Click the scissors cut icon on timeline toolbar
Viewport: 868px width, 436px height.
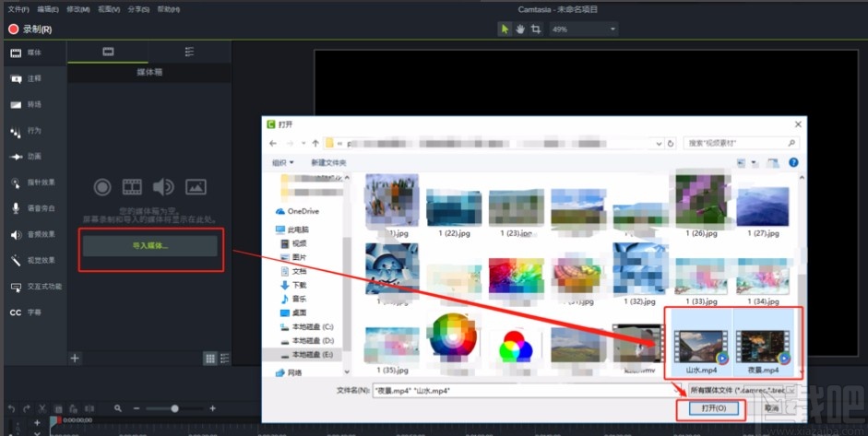click(x=42, y=409)
